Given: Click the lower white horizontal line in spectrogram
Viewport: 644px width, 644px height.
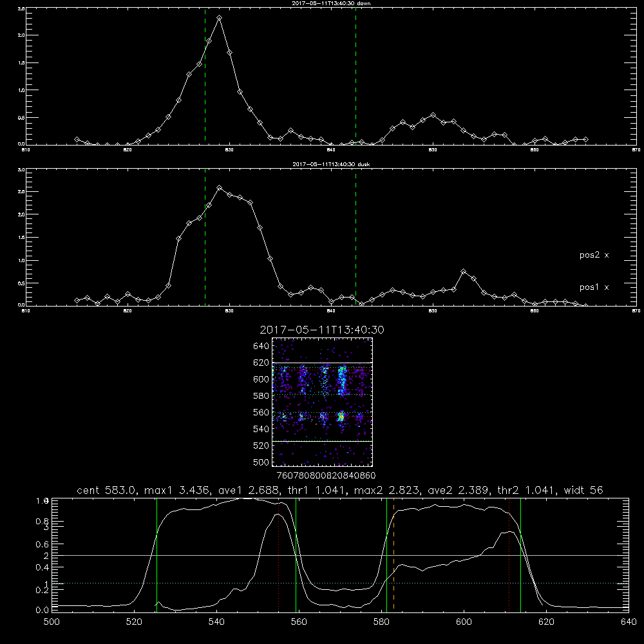Looking at the screenshot, I should [323, 441].
